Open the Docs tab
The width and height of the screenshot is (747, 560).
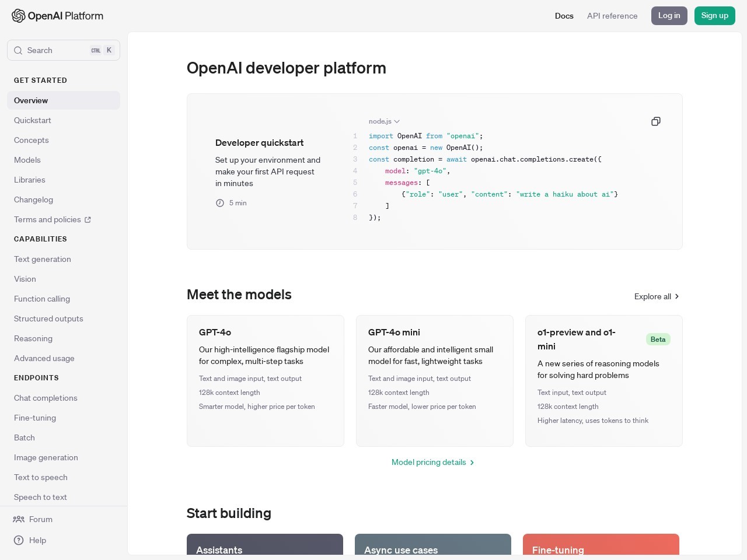click(x=564, y=16)
